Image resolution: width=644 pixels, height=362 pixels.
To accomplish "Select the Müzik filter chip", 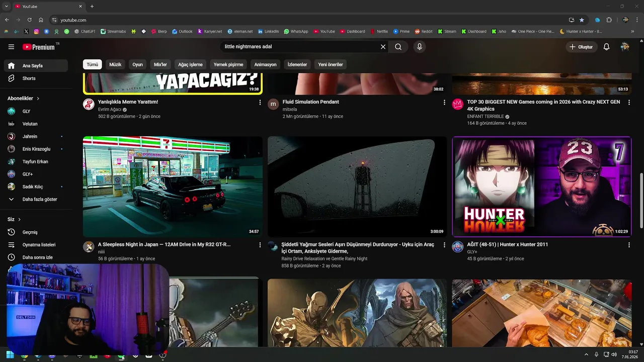I will 115,64.
